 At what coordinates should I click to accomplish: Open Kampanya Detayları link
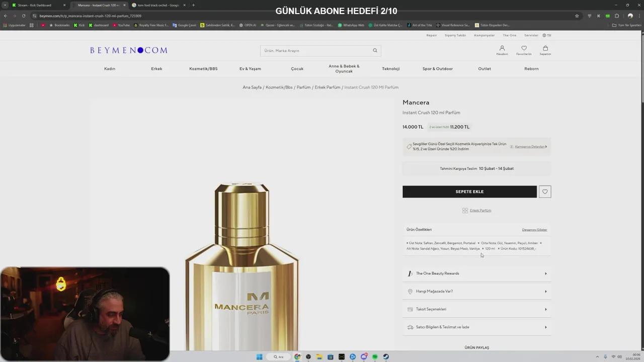[x=530, y=147]
